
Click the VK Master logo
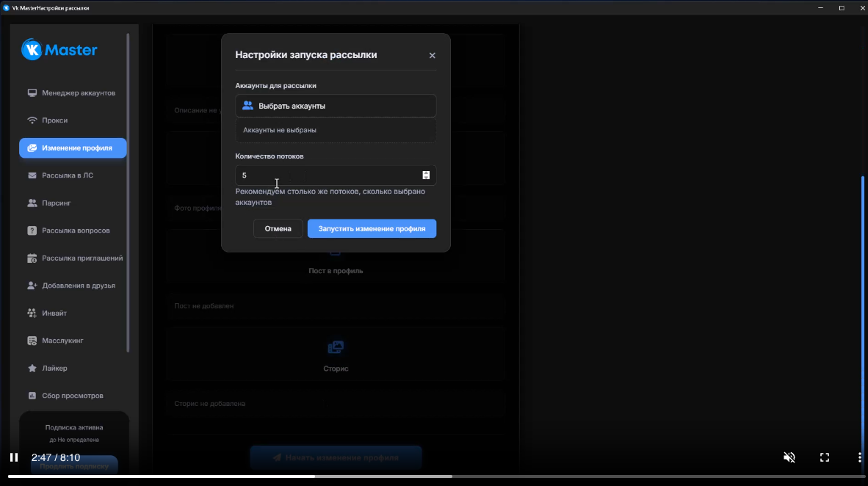point(59,50)
